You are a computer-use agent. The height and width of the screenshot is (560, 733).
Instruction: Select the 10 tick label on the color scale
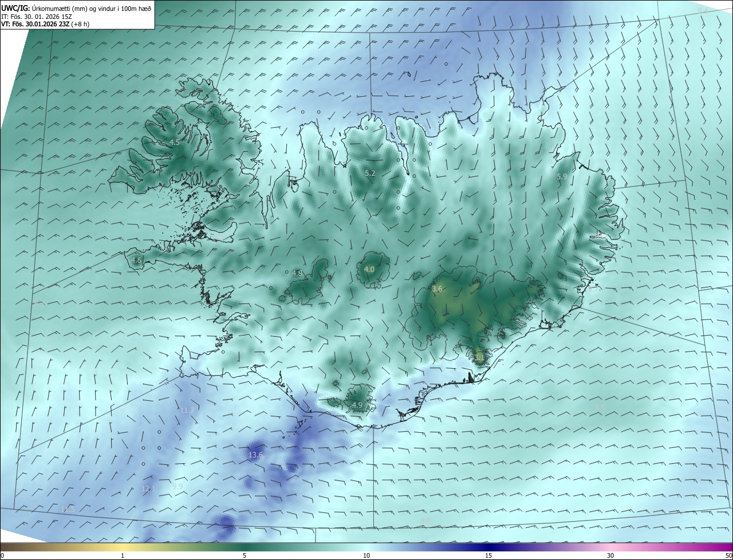(366, 555)
